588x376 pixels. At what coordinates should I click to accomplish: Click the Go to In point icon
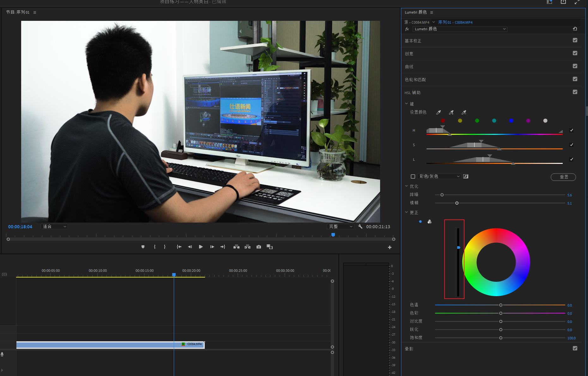coord(179,247)
